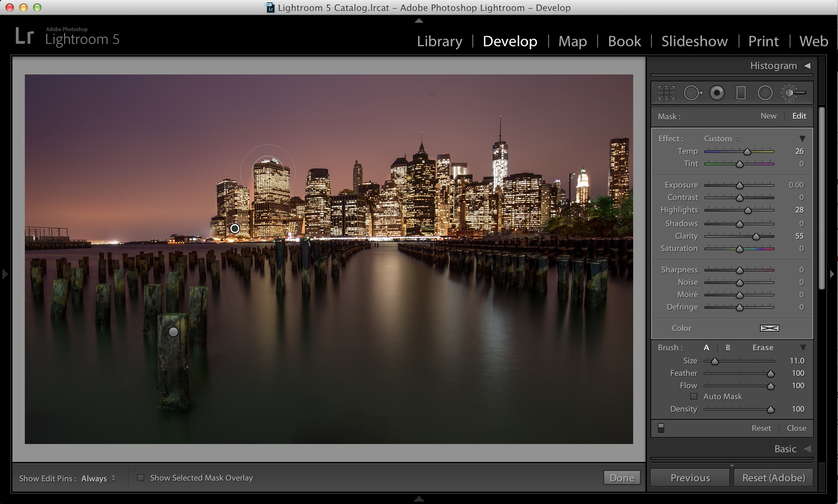
Task: Select the Radial Filter tool
Action: pyautogui.click(x=765, y=93)
